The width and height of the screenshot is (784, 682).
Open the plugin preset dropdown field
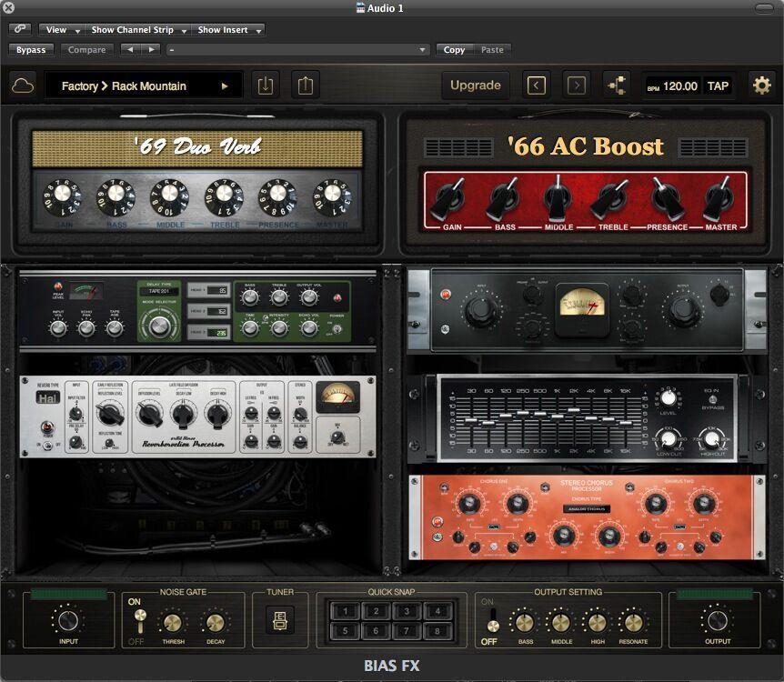[298, 49]
